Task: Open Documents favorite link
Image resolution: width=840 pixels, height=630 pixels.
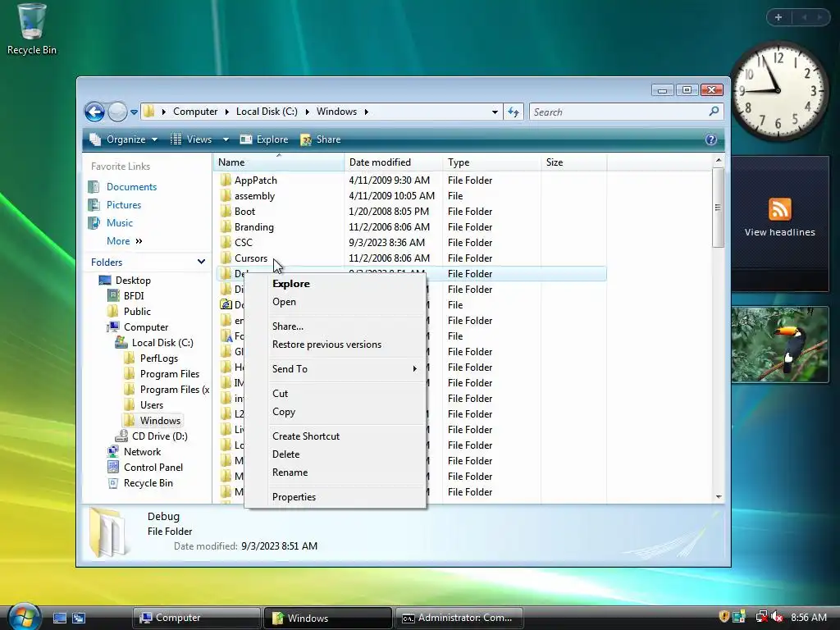Action: (131, 187)
